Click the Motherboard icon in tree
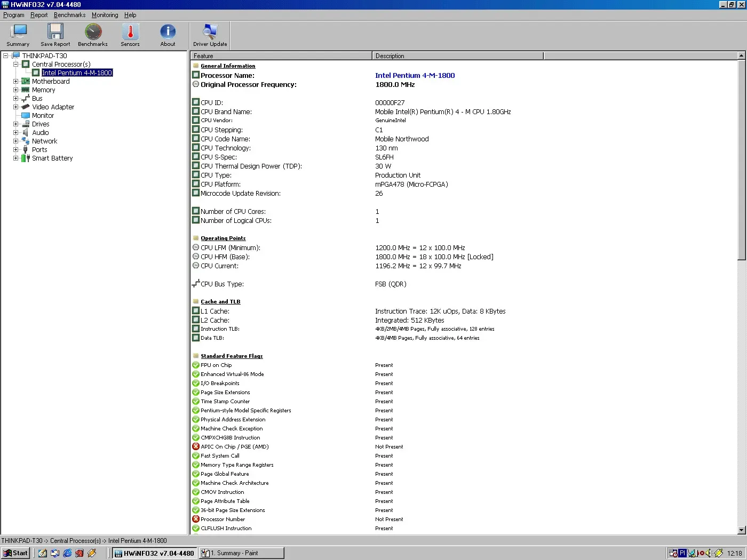 26,81
